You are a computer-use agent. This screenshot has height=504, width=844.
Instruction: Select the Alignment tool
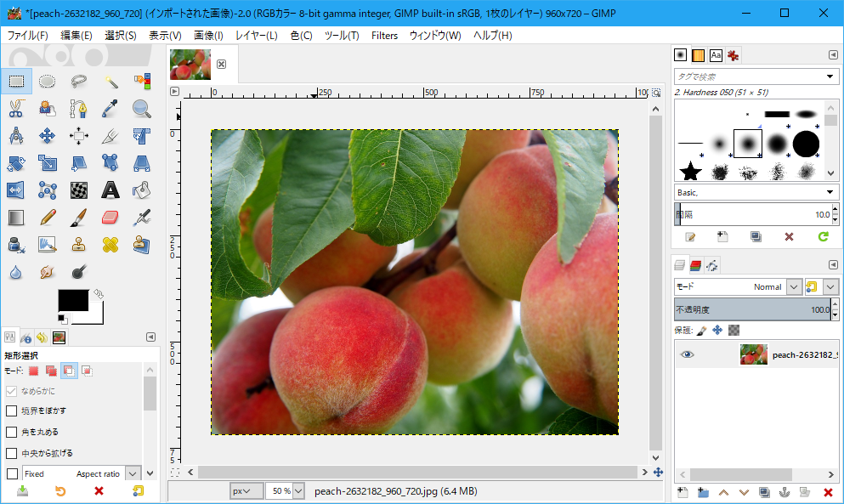[x=78, y=136]
